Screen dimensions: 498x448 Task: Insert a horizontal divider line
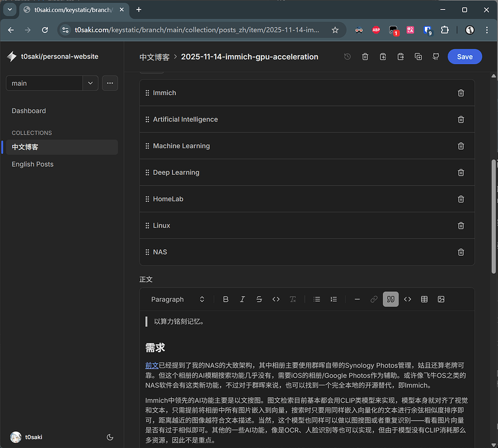(357, 299)
